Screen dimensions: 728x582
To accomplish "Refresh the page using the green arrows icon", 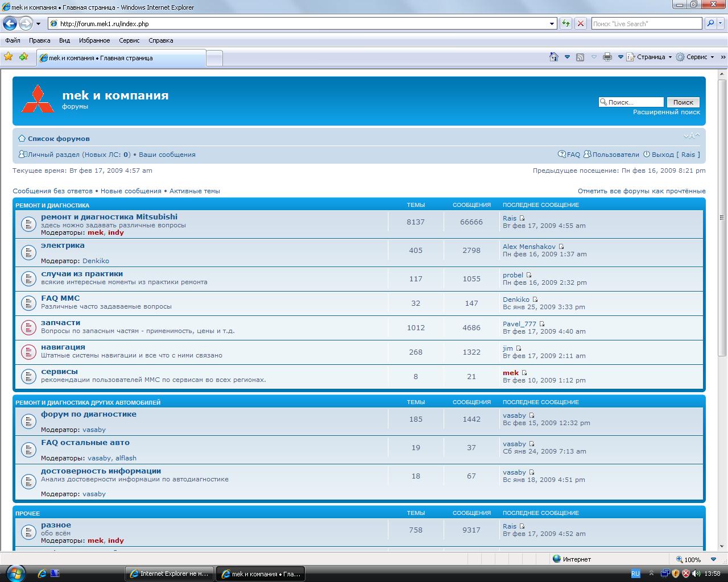I will click(x=566, y=23).
